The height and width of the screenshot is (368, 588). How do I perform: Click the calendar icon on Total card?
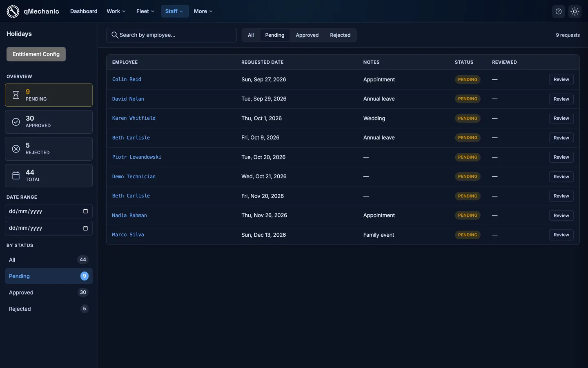(16, 176)
